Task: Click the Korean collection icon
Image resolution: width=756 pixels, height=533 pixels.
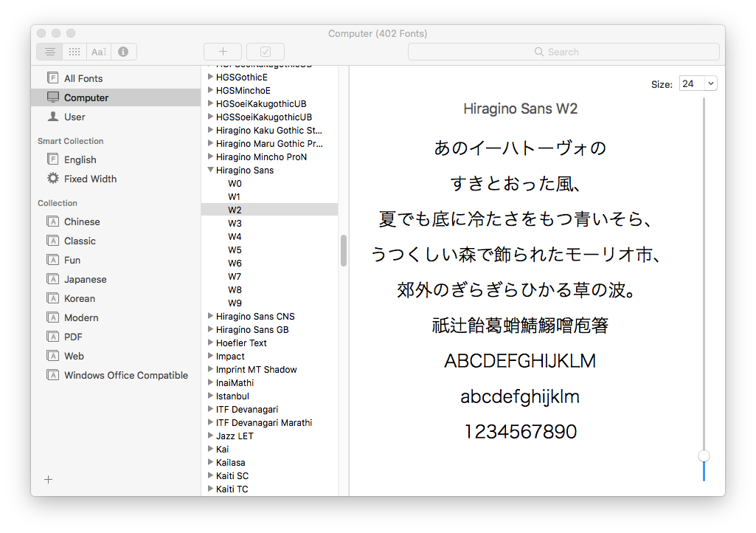Action: click(52, 298)
